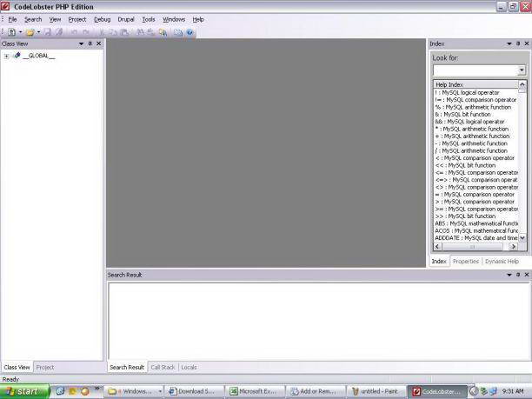
Task: Pin the Search Result panel
Action: [x=518, y=275]
